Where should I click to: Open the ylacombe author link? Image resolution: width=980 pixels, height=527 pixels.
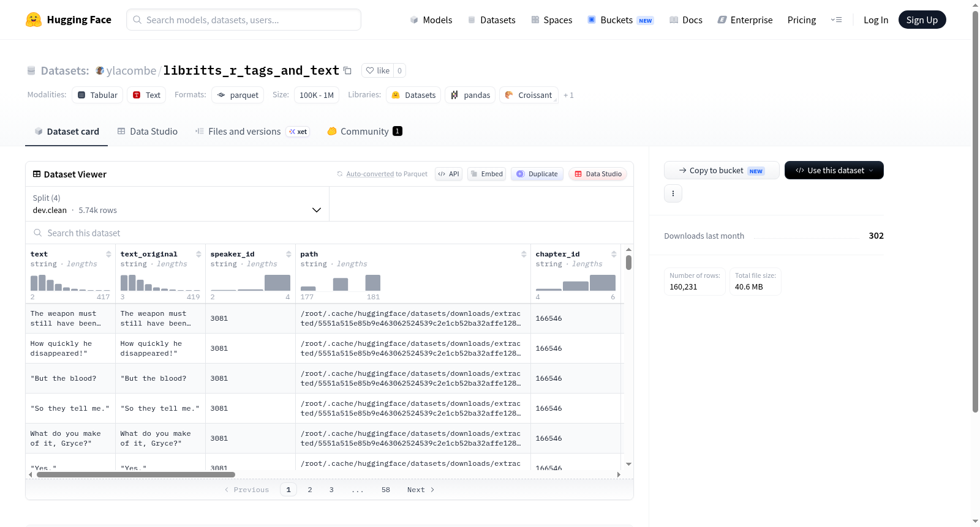131,70
